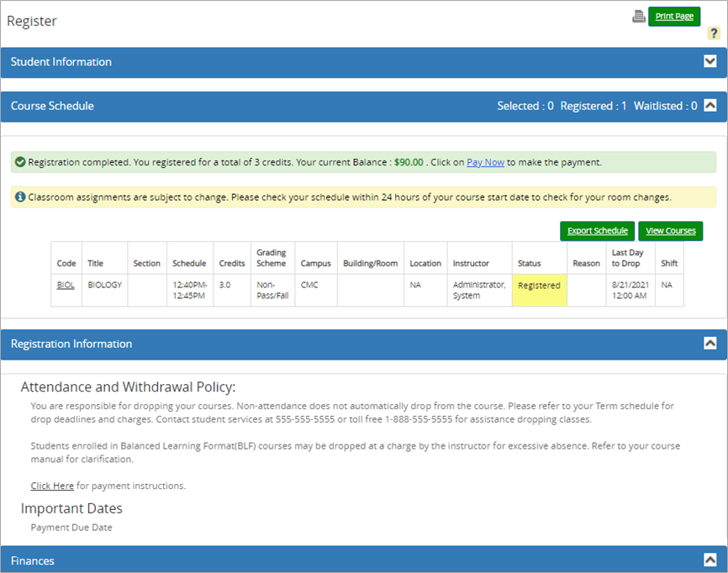Click the Print Page button
Viewport: 728px width, 573px height.
click(674, 16)
